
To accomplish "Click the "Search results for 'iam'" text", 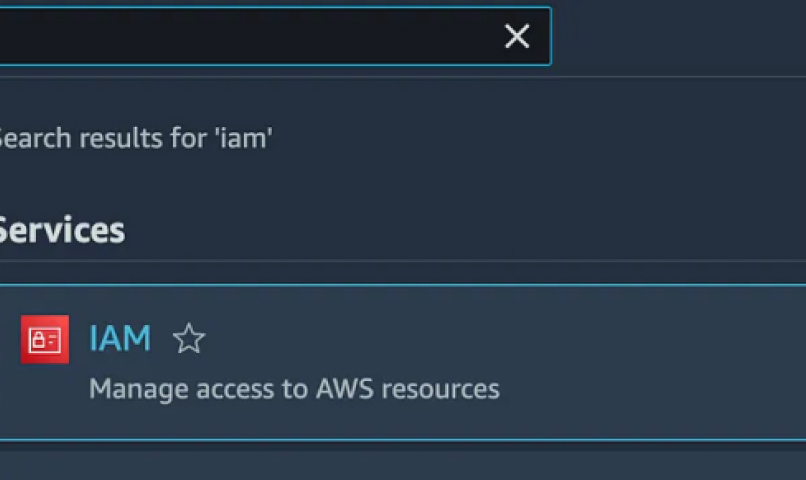I will tap(135, 138).
